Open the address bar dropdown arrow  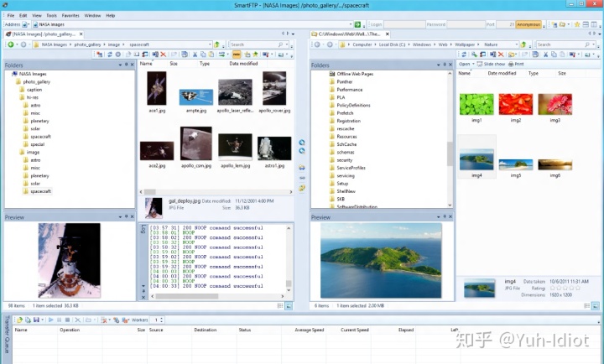click(x=351, y=24)
